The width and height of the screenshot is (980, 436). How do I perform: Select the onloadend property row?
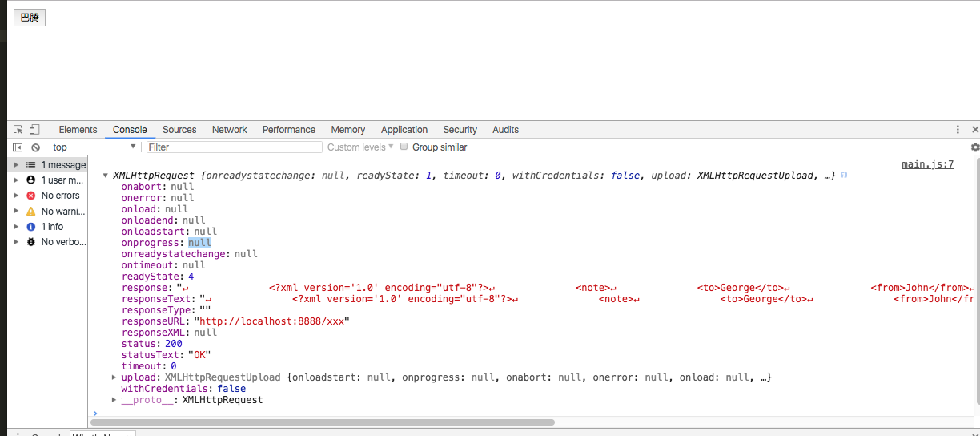point(163,220)
